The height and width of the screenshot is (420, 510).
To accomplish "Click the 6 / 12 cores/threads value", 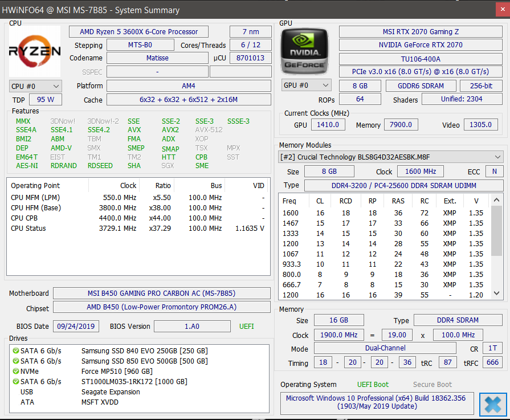I will click(x=251, y=45).
